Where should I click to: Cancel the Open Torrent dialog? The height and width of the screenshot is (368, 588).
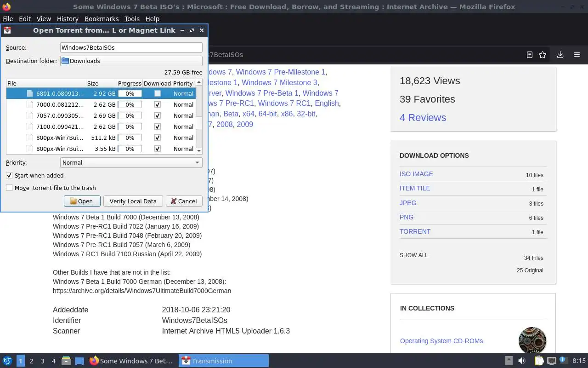[x=184, y=201]
